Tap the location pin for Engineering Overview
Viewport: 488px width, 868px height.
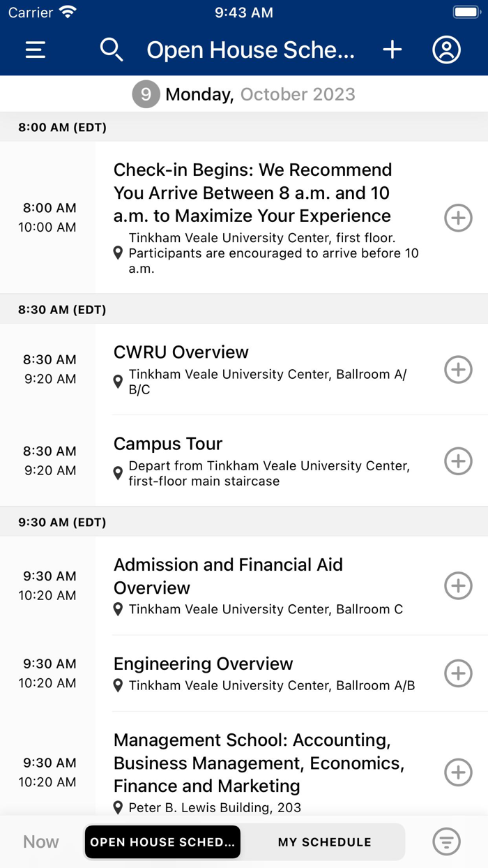coord(118,686)
